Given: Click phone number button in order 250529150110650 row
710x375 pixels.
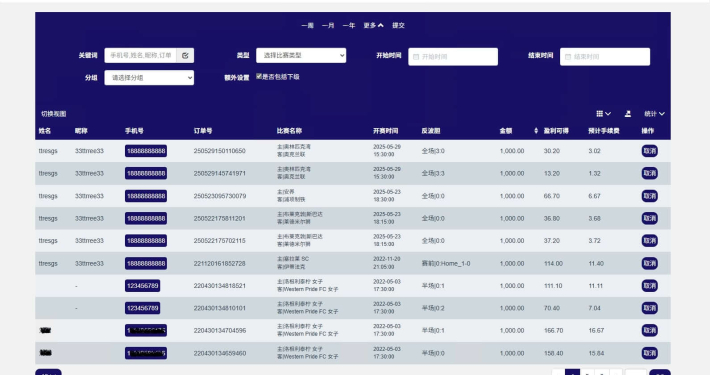Looking at the screenshot, I should [x=146, y=151].
